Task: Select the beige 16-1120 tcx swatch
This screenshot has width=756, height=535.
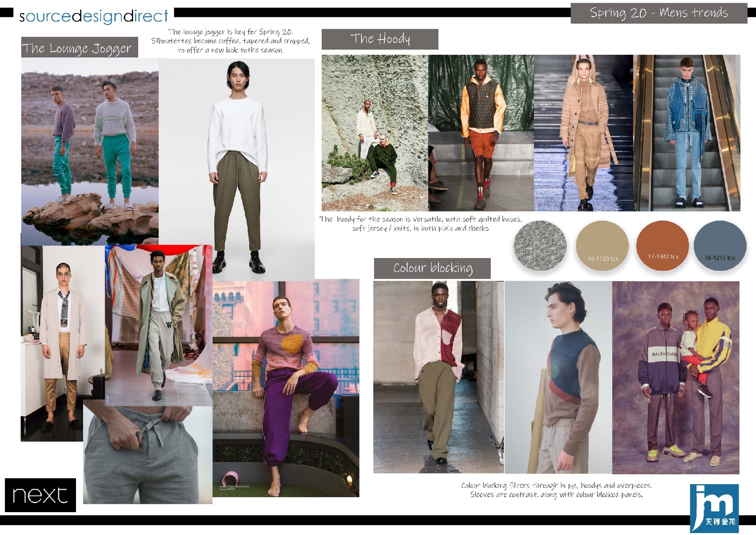Action: coord(602,246)
